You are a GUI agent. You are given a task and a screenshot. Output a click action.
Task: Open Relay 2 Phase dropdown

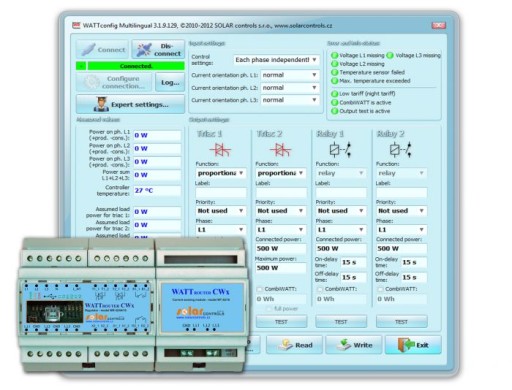(401, 230)
